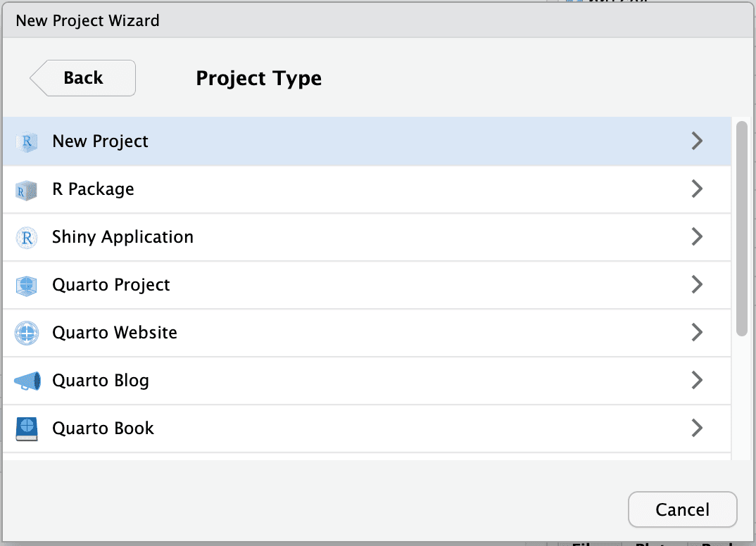The height and width of the screenshot is (546, 756).
Task: Click the New Project R icon
Action: pyautogui.click(x=27, y=141)
